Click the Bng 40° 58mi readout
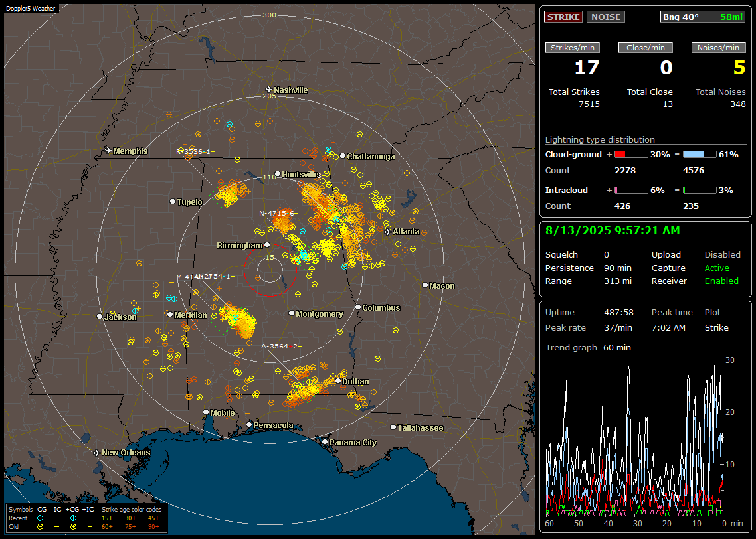The height and width of the screenshot is (539, 756). click(x=702, y=17)
